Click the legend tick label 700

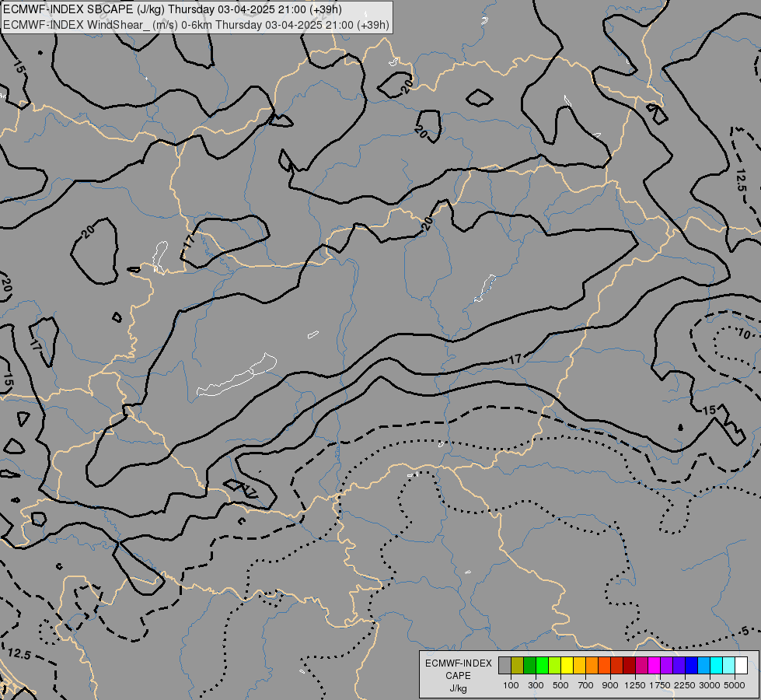(586, 685)
